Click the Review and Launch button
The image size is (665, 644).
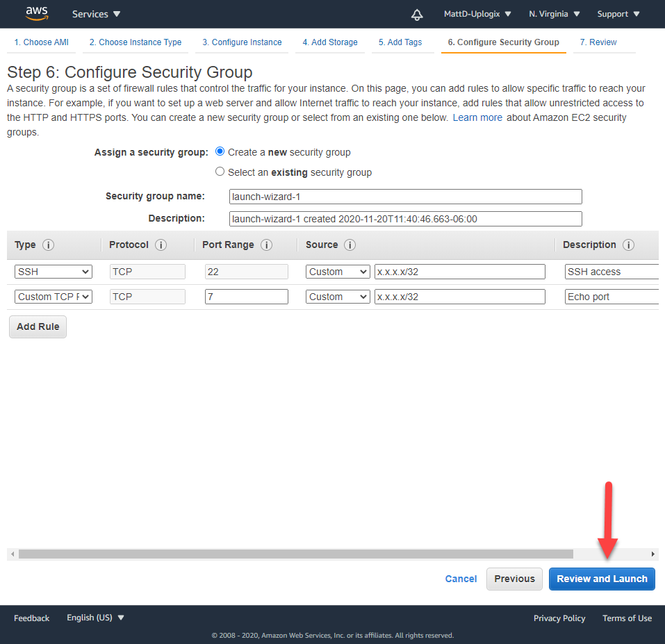click(x=602, y=579)
